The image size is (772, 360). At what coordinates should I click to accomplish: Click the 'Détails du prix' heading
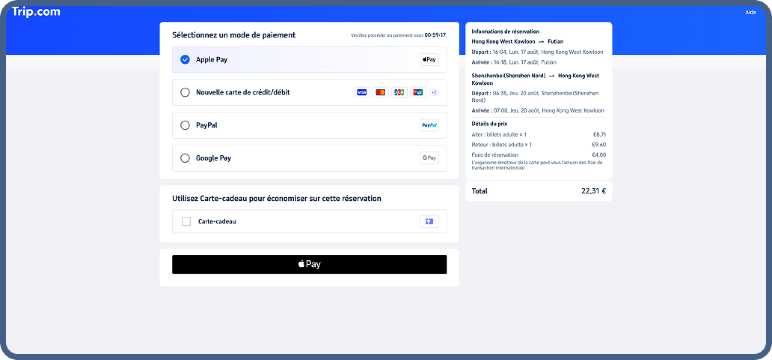pos(489,124)
